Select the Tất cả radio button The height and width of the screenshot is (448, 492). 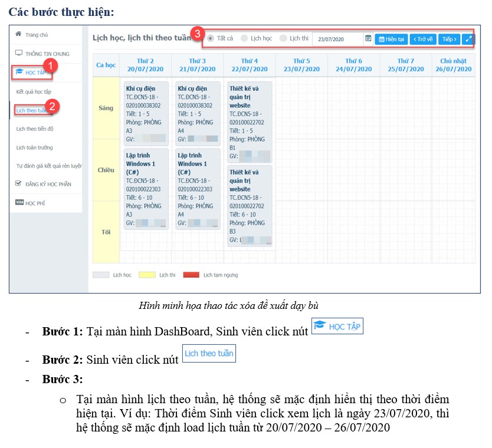click(x=211, y=38)
